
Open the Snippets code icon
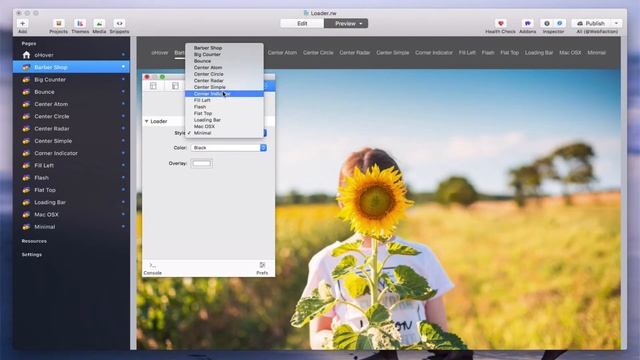119,24
